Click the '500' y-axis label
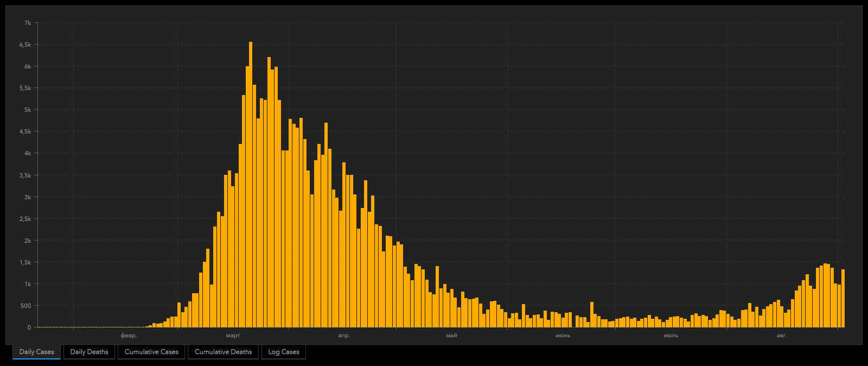 coord(26,306)
